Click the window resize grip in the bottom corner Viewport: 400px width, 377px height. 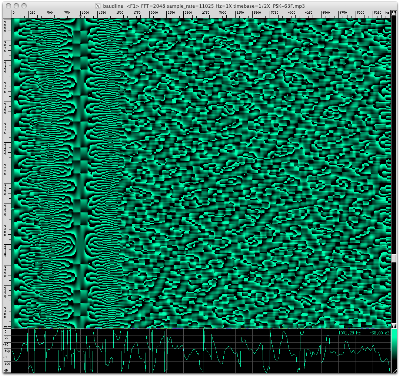point(394,371)
